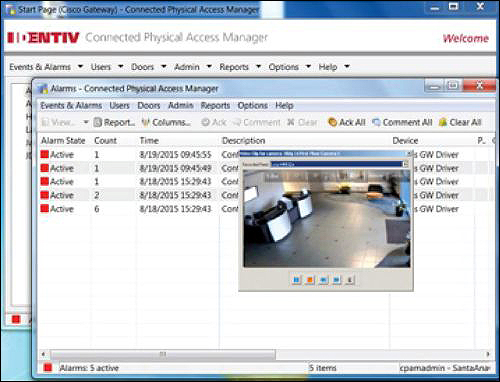500x382 pixels.
Task: Sort by the Description column header
Action: point(244,141)
